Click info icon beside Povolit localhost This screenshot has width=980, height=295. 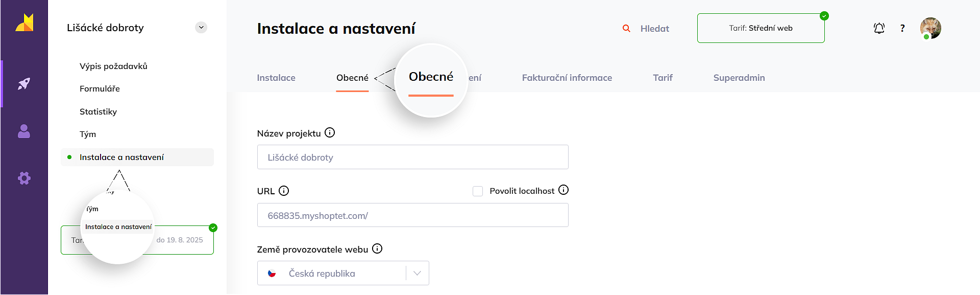click(x=563, y=190)
